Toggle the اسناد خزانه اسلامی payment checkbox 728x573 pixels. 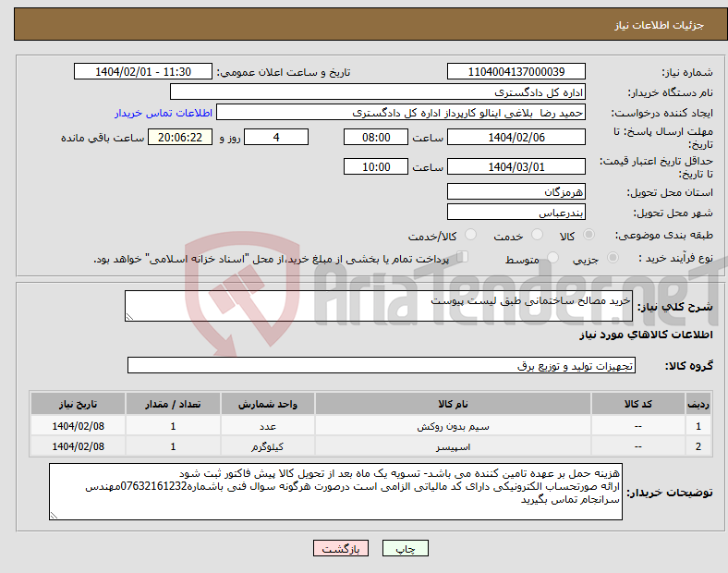[x=463, y=257]
